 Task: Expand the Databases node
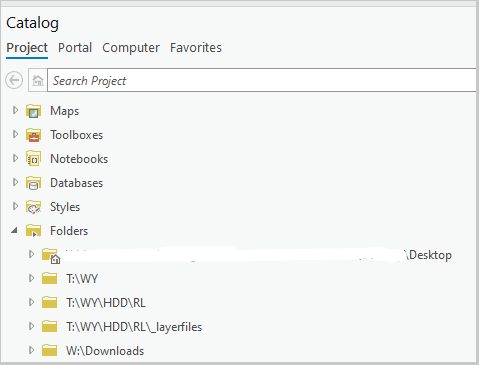point(15,182)
